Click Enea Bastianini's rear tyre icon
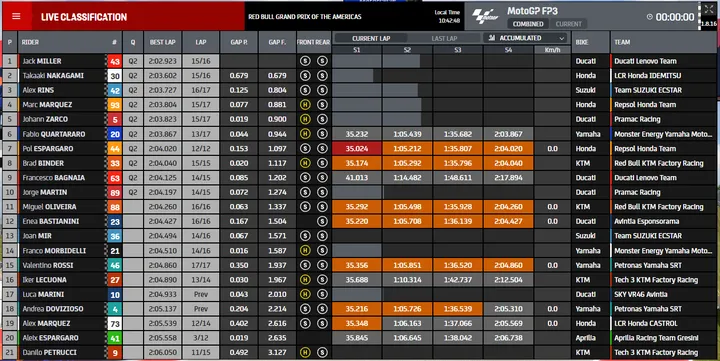 click(322, 221)
